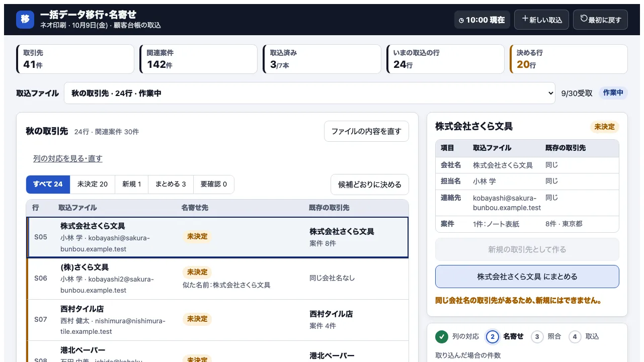Click the green checkmark step for 列の対応
The height and width of the screenshot is (362, 644).
pos(442,336)
